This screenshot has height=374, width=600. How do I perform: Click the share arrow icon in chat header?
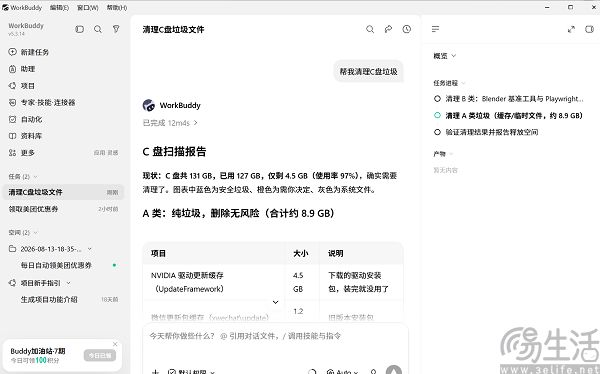[x=388, y=29]
